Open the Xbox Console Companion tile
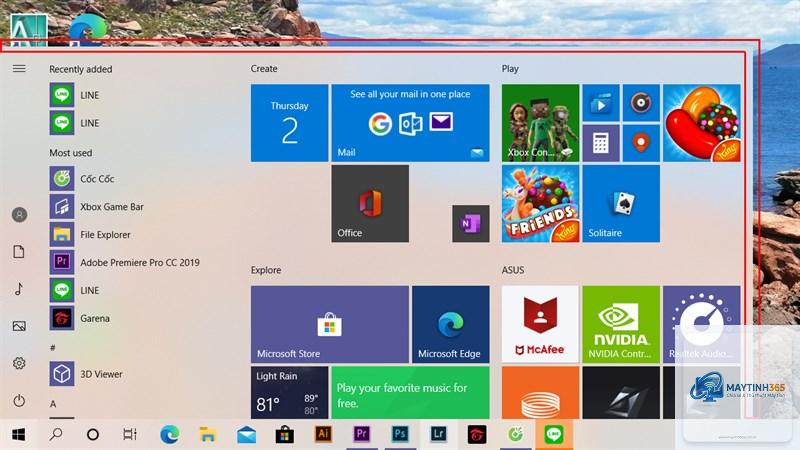Viewport: 800px width, 450px height. pos(540,123)
